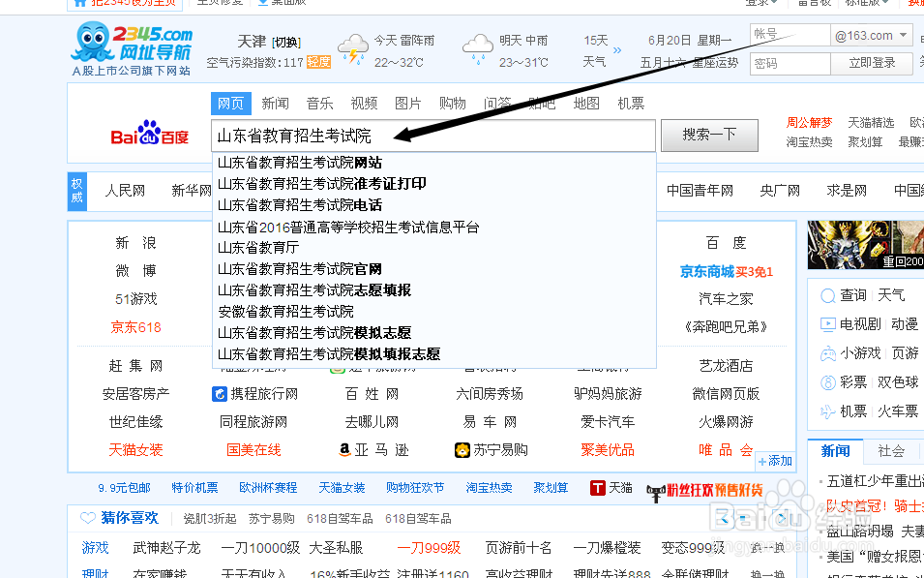The height and width of the screenshot is (578, 924).
Task: Click the game advertisement thumbnail
Action: point(866,245)
